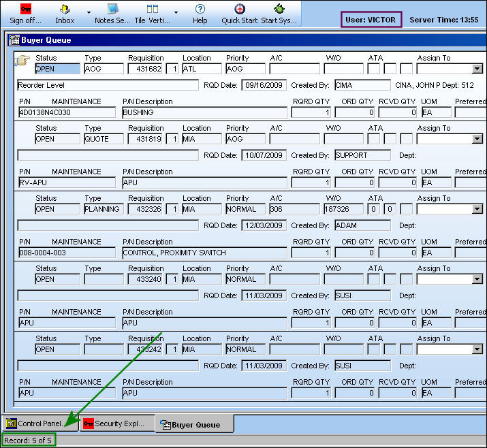The width and height of the screenshot is (487, 448).
Task: Open Assign To dropdown for requisition 431682
Action: pyautogui.click(x=477, y=69)
